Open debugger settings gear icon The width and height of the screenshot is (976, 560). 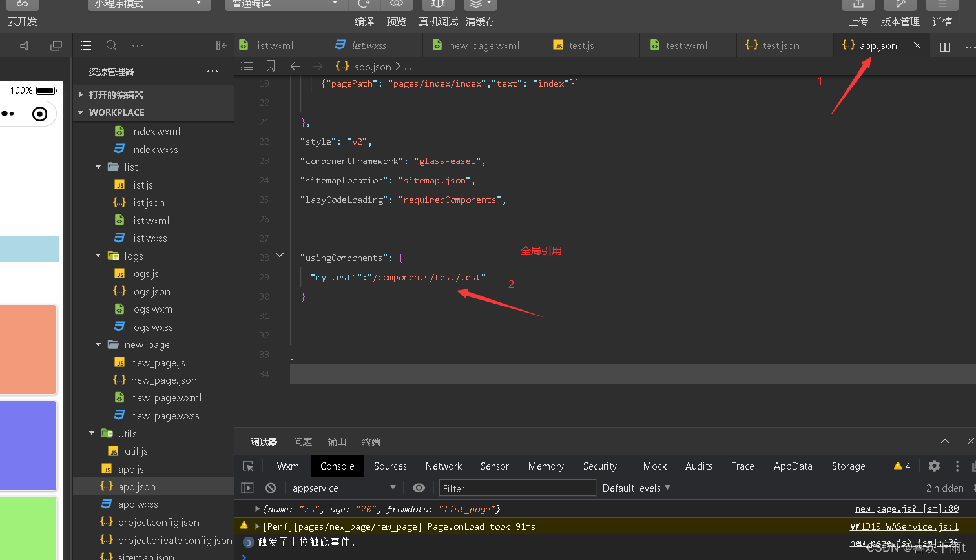coord(934,466)
